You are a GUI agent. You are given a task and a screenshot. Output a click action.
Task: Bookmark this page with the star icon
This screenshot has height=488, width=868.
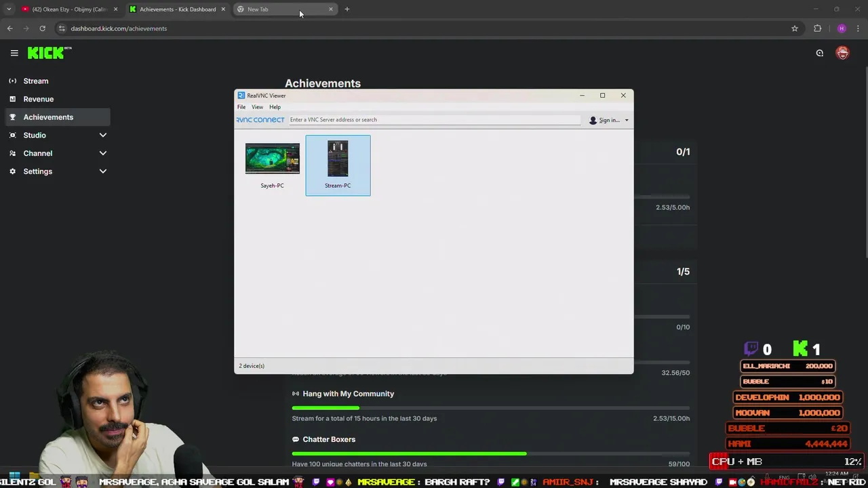(795, 28)
